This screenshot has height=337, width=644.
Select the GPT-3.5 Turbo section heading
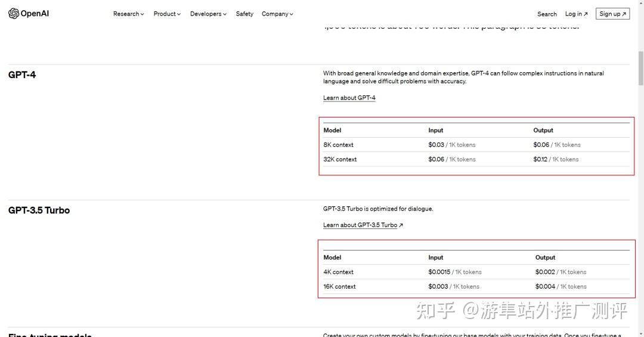39,211
